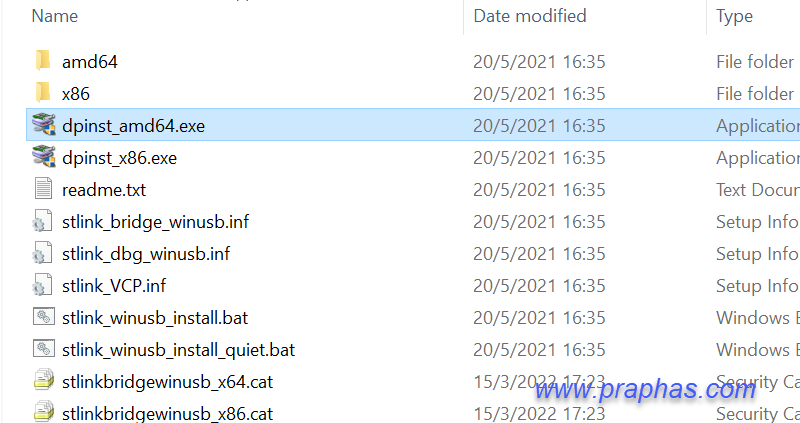
Task: Click the stlinkbridgewinusb_x64.cat certificate icon
Action: coord(44,381)
